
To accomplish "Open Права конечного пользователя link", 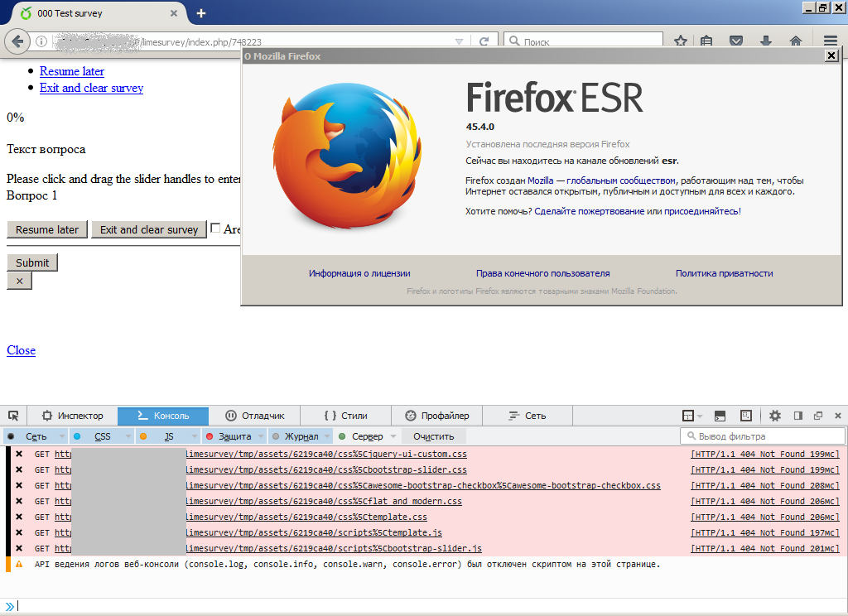I will pos(543,274).
